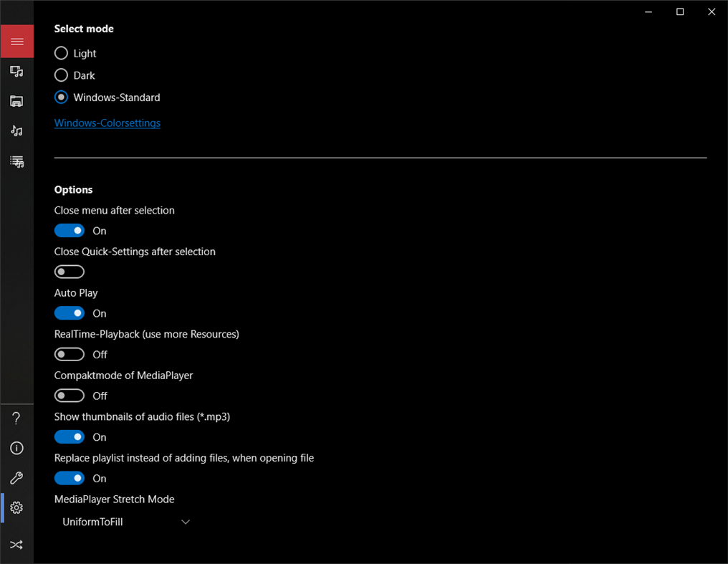Enable Close Quick-Settings after selection toggle
The height and width of the screenshot is (564, 728).
point(70,272)
